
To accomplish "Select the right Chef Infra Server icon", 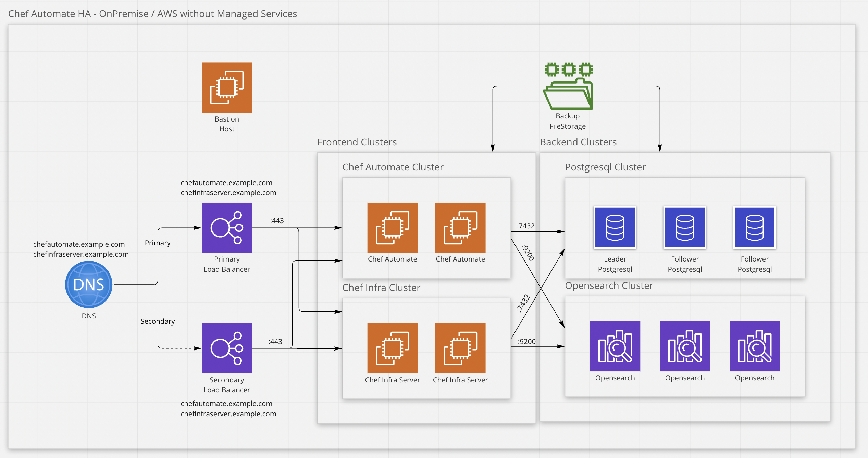I will (x=460, y=348).
